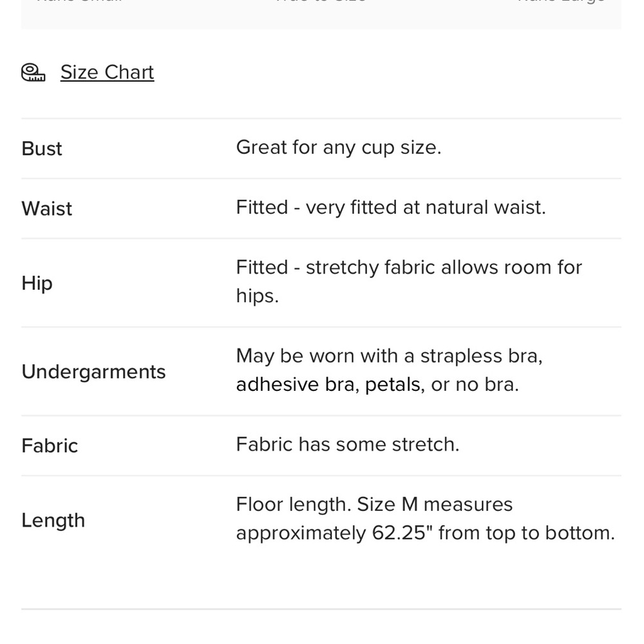This screenshot has height=644, width=644.
Task: Select the Fabric row label
Action: (50, 446)
